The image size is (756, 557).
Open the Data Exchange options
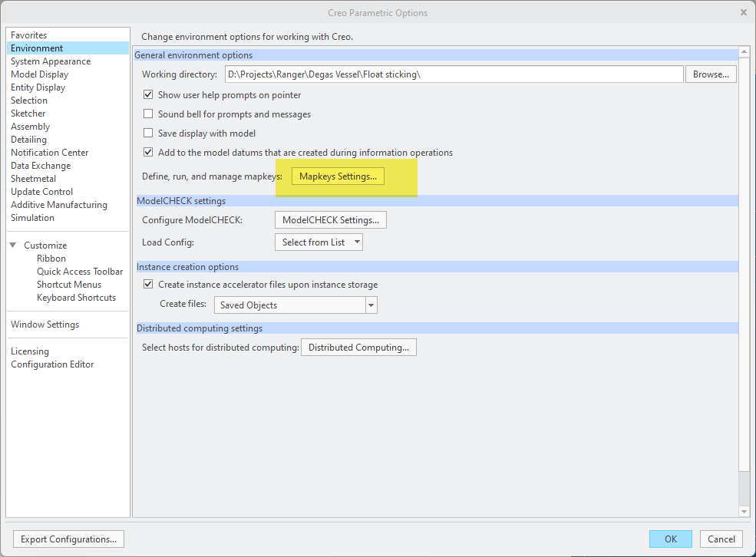tap(41, 165)
